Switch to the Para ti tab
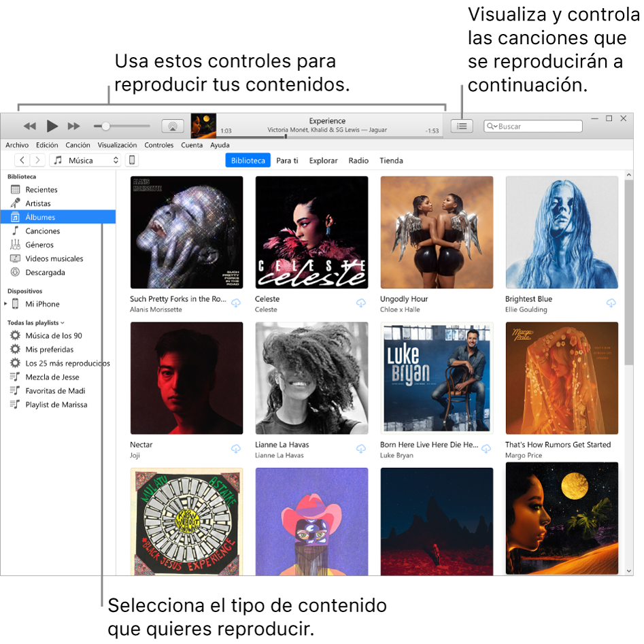644x644 pixels. click(287, 160)
